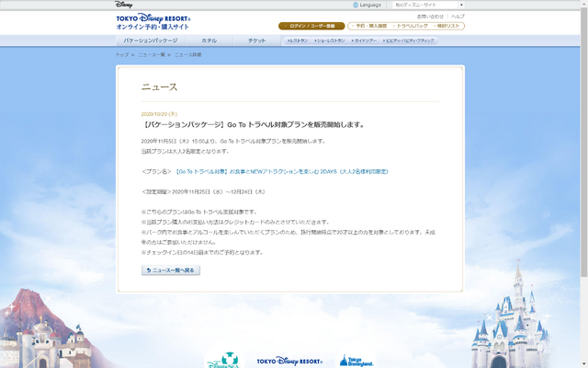Select the バケーションパッケージ tab
The image size is (588, 368).
click(151, 40)
